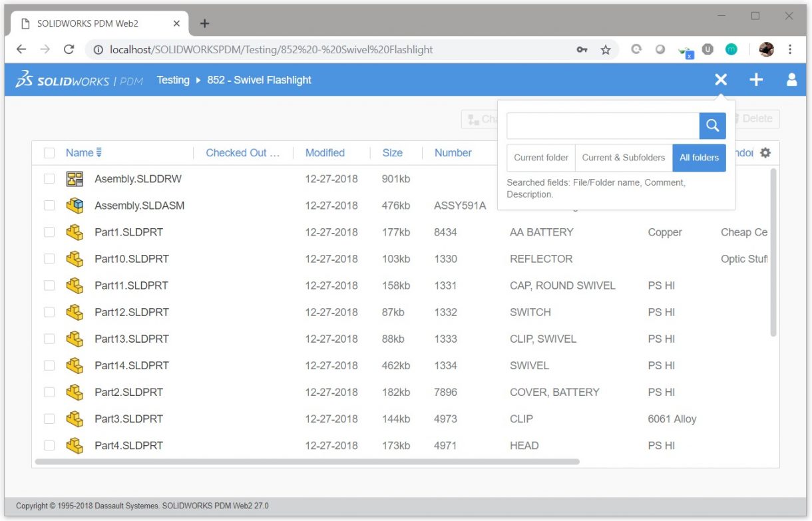Check the Part1.SLDPRT row checkbox
812x521 pixels.
[x=49, y=232]
